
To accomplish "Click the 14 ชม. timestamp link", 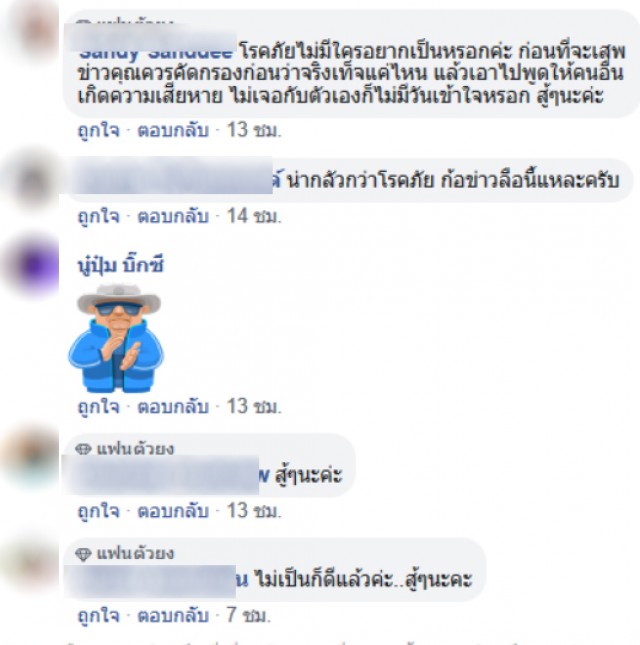I will pyautogui.click(x=254, y=216).
